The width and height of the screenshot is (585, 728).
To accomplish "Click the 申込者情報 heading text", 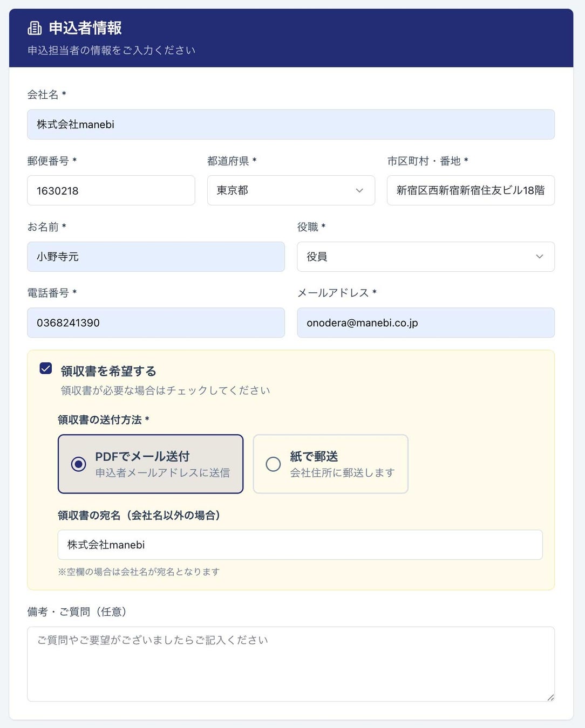I will pos(85,28).
